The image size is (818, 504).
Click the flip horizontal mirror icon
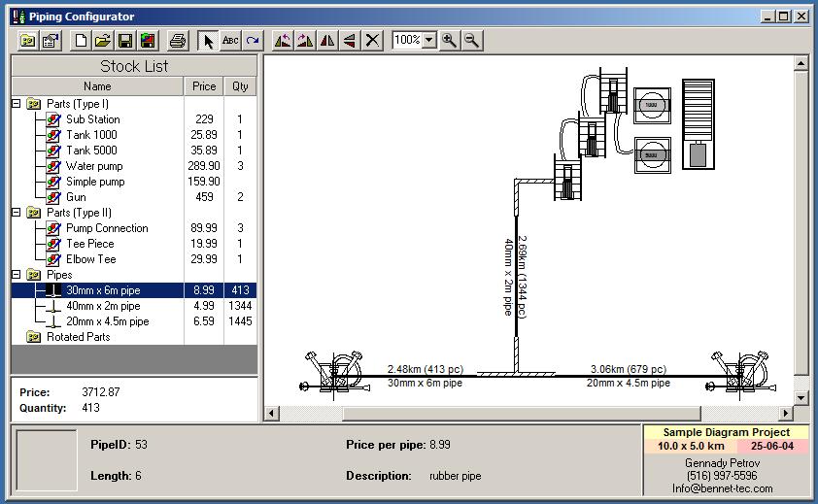coord(327,40)
